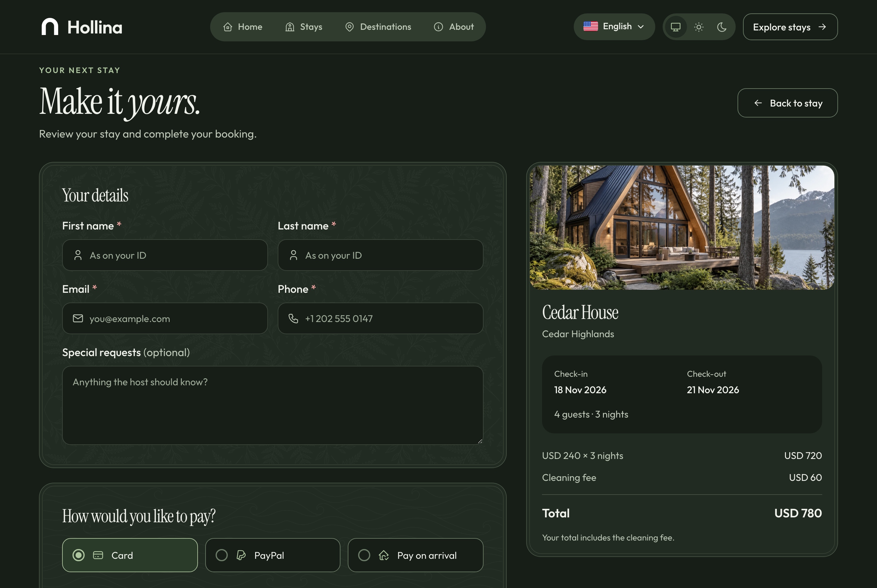The width and height of the screenshot is (877, 588).
Task: Click the person icon in First name field
Action: tap(78, 255)
